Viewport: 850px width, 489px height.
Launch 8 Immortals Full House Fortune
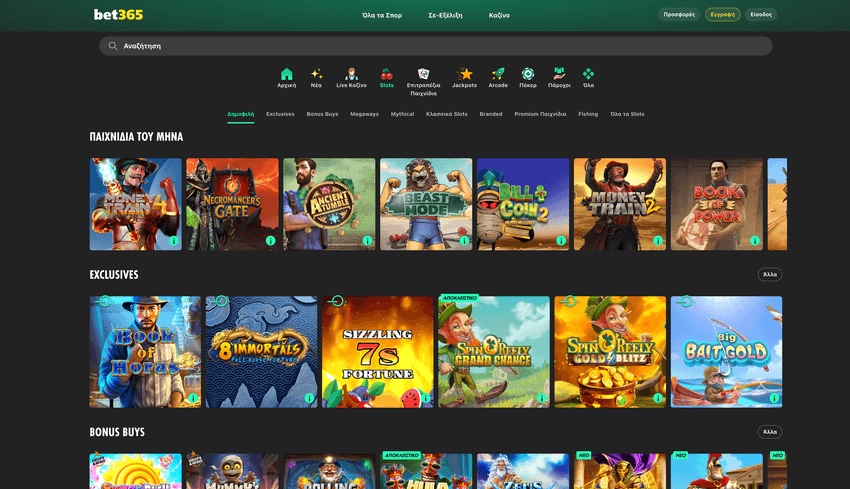coord(261,352)
